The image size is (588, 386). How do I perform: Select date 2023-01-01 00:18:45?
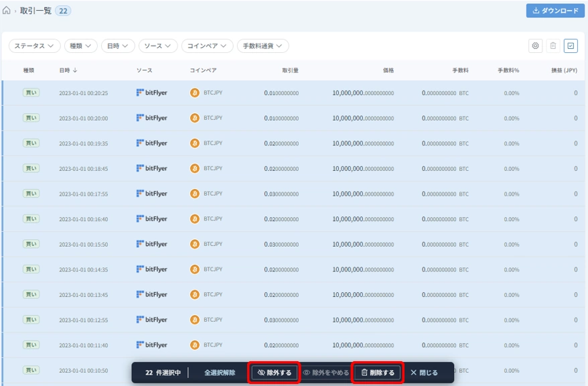coord(83,169)
